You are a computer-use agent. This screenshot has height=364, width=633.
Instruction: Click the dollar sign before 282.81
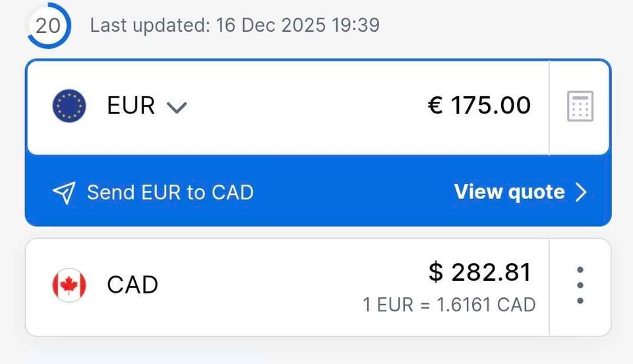[436, 272]
